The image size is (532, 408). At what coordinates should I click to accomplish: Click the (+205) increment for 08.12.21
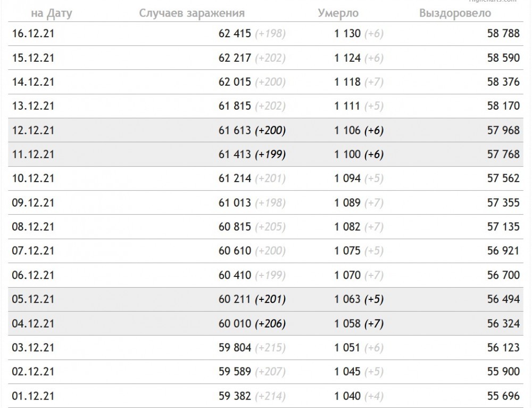pos(270,226)
